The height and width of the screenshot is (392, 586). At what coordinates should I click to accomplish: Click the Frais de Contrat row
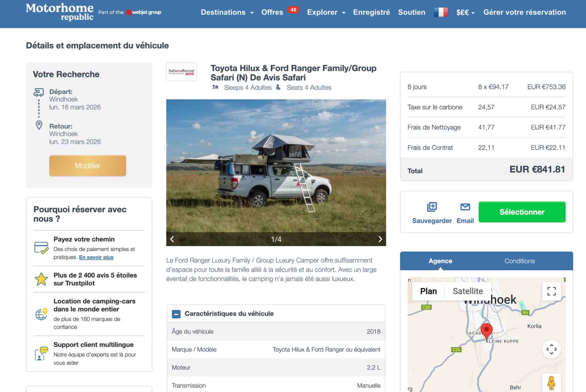click(x=486, y=148)
